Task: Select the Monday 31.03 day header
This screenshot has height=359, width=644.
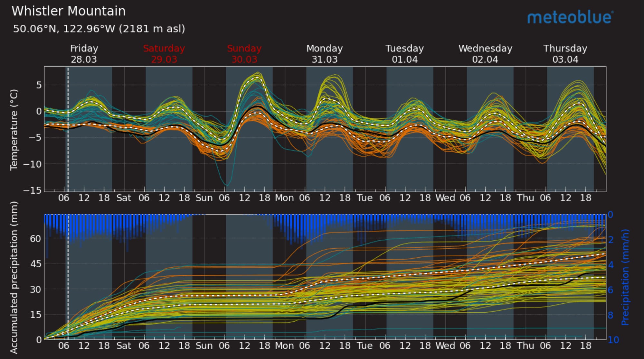Action: [324, 54]
